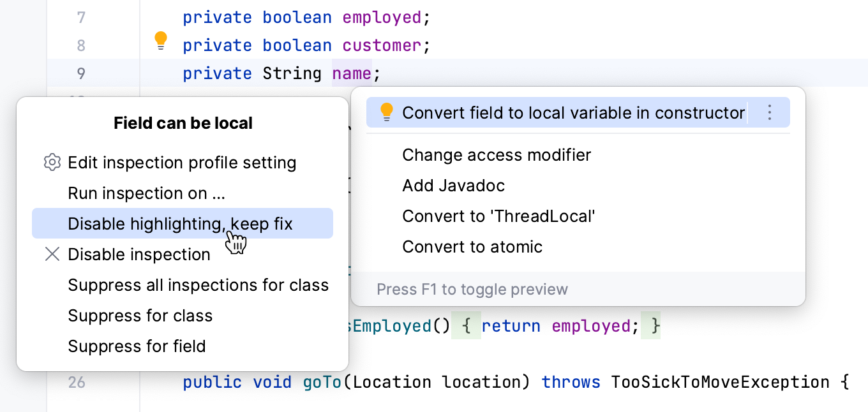Open the three-dot menu on the selected quick fix
868x412 pixels.
pos(770,112)
